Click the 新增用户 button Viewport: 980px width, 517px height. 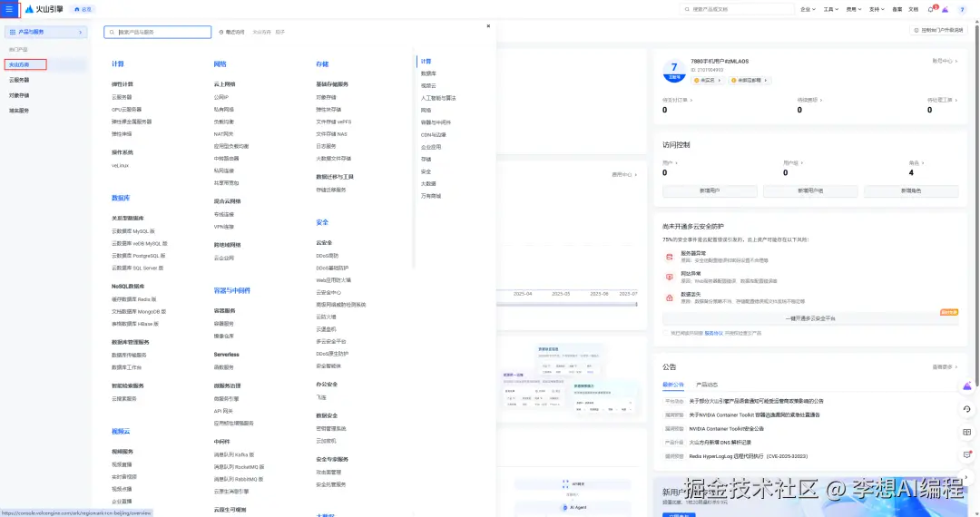(x=710, y=191)
